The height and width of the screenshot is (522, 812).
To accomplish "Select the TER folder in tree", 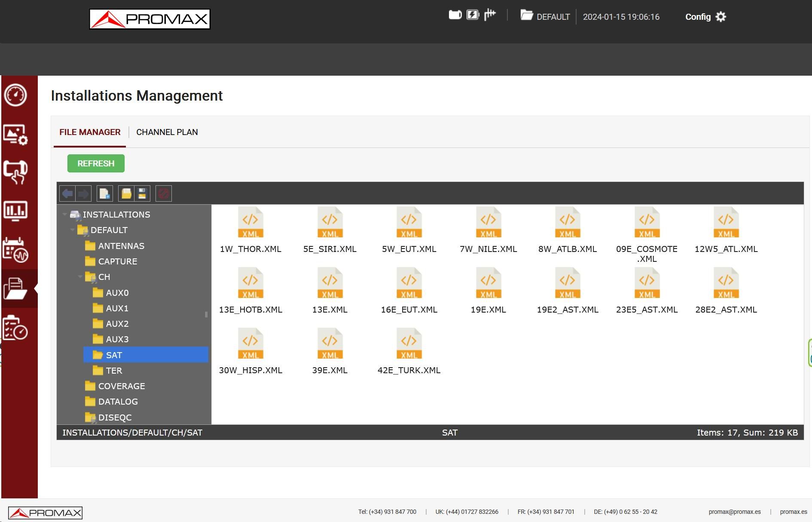I will click(114, 371).
